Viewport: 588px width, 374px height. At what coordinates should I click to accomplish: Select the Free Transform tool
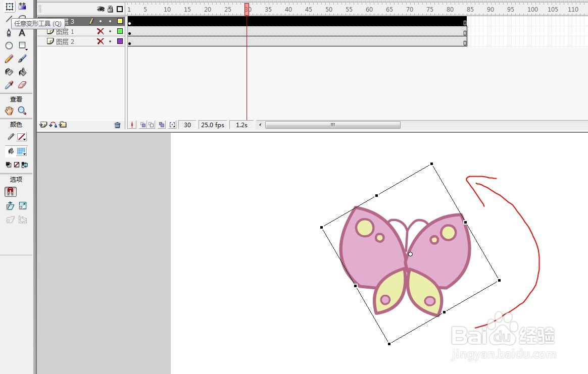click(10, 6)
